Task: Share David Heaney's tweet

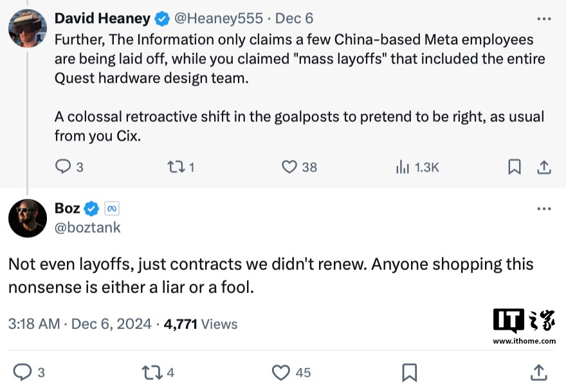Action: 543,167
